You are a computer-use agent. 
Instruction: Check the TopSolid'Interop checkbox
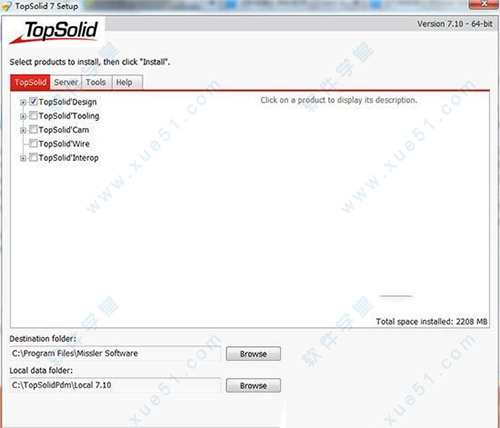coord(33,157)
